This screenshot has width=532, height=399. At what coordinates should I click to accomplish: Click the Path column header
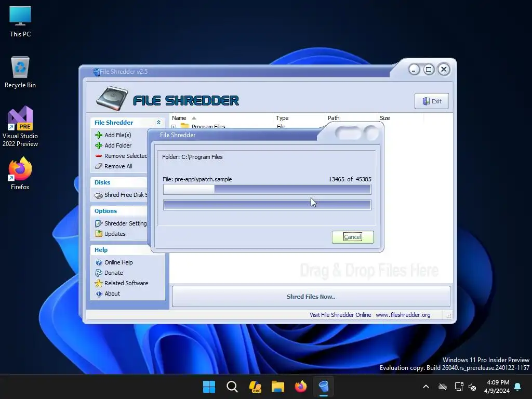tap(351, 118)
